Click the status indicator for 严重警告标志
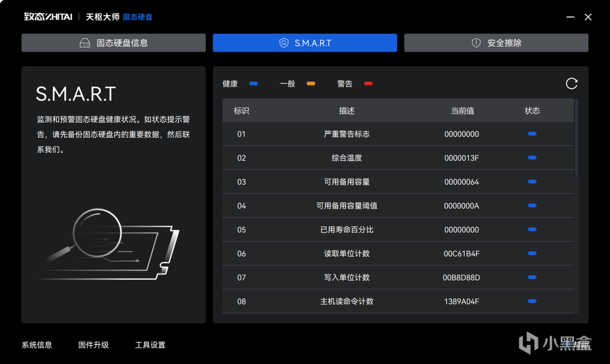 (532, 134)
